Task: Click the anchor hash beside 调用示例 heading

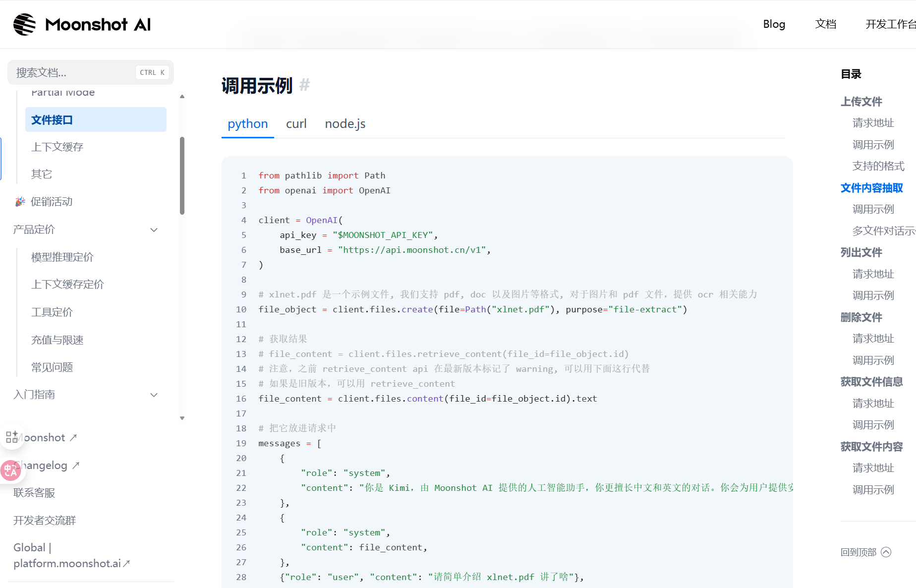Action: click(304, 85)
